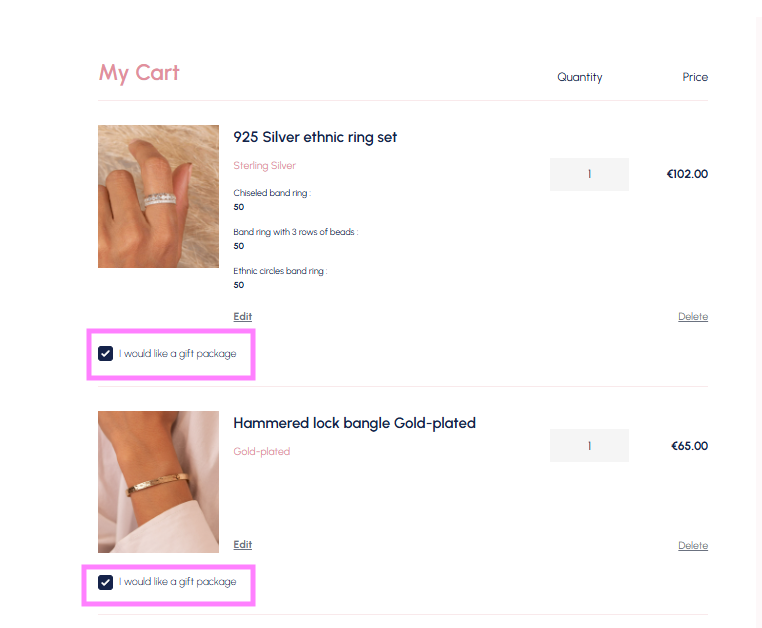Click the €65.00 price of the bangle
Image resolution: width=762 pixels, height=628 pixels.
pyautogui.click(x=689, y=446)
